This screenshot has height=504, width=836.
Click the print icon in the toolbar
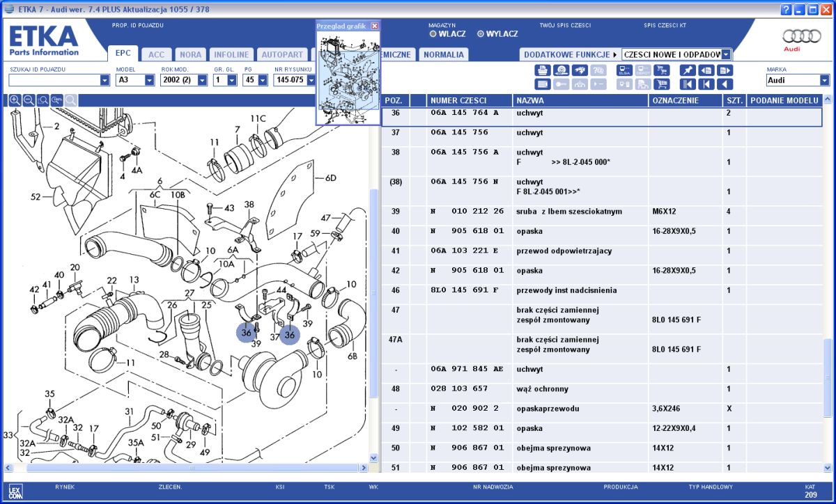543,70
